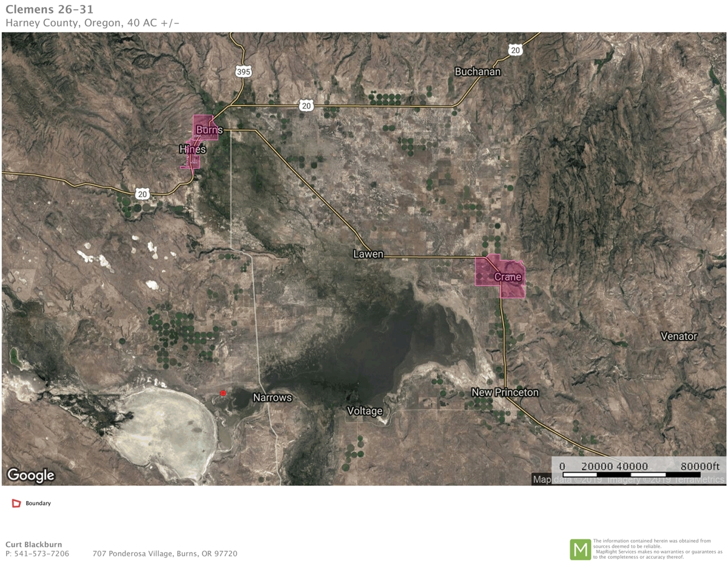Click the Venator place label
The image size is (728, 563).
(x=679, y=336)
